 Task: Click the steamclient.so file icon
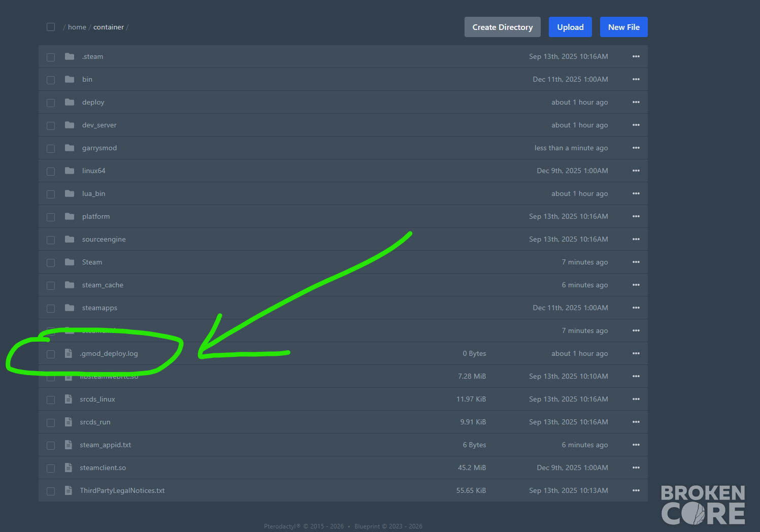69,468
